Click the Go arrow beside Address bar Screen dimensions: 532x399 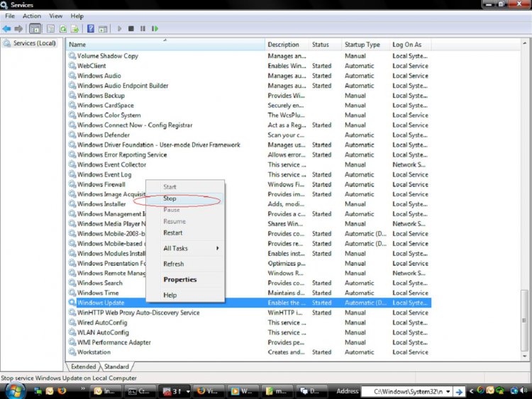(x=459, y=391)
